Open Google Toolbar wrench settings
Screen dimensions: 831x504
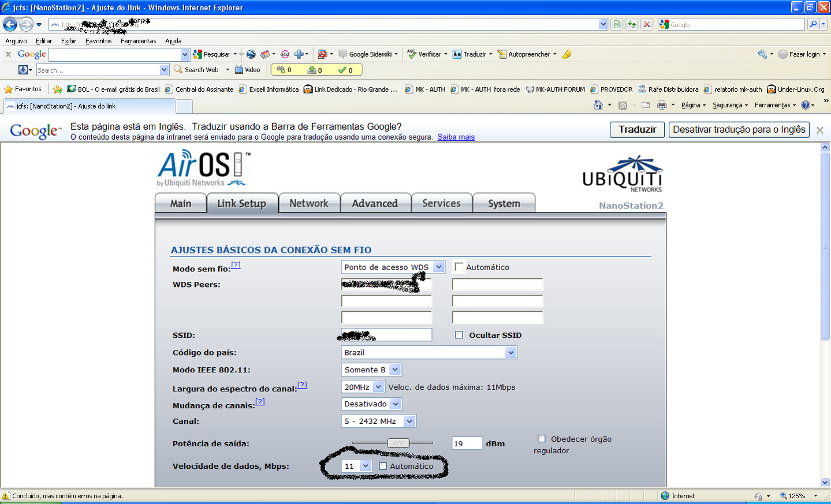(x=762, y=54)
